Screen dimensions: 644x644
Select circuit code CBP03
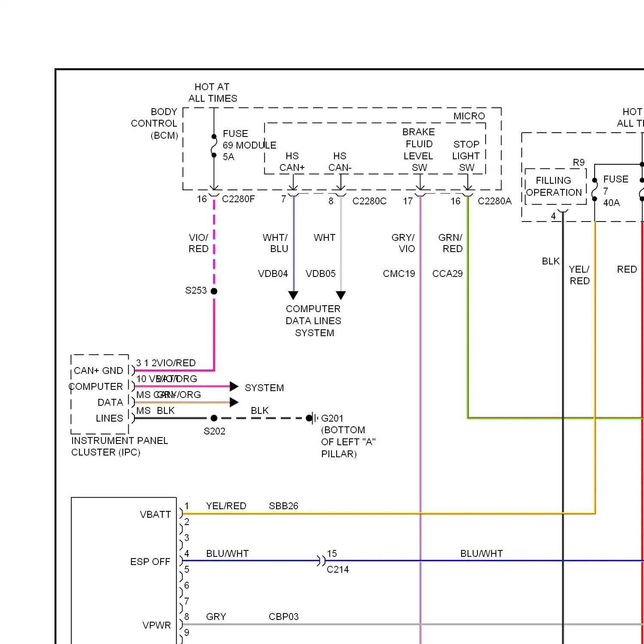point(284,617)
